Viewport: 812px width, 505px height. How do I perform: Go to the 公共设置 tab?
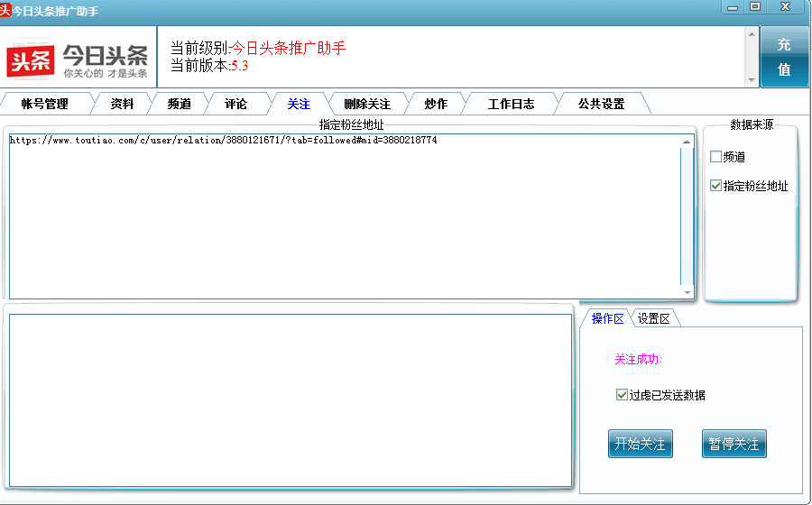point(602,104)
